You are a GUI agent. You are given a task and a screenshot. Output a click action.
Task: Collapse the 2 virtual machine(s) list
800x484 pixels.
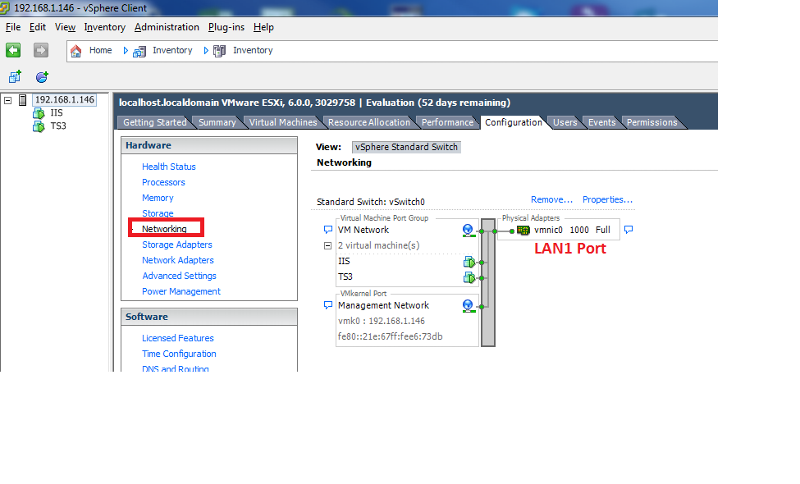pyautogui.click(x=328, y=246)
